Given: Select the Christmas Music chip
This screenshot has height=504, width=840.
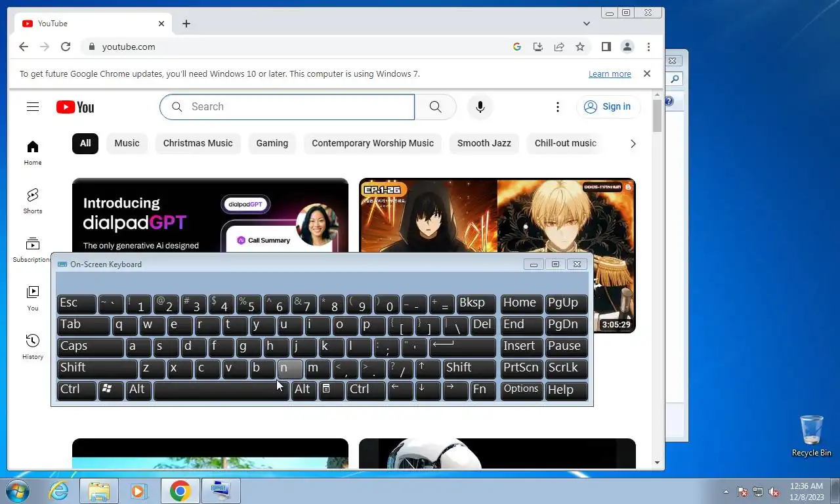Looking at the screenshot, I should (198, 143).
